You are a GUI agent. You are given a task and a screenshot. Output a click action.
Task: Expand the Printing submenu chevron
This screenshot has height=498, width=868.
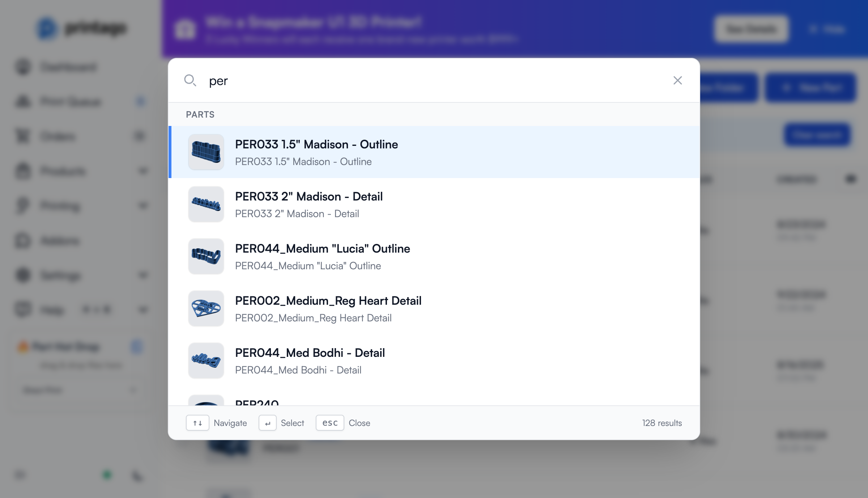142,206
